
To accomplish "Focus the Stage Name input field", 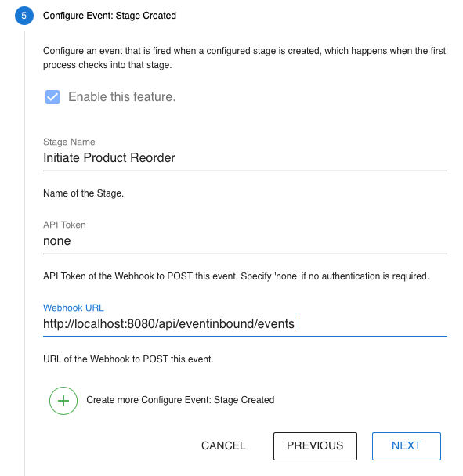I will (x=245, y=158).
